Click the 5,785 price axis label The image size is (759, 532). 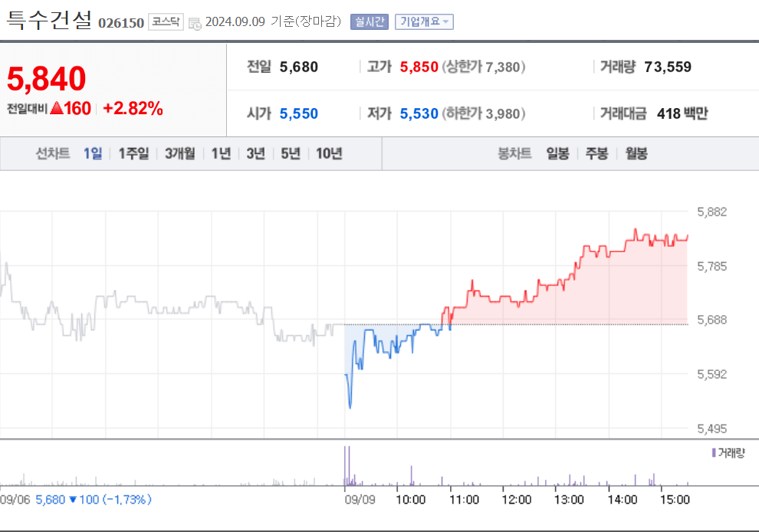pos(711,266)
